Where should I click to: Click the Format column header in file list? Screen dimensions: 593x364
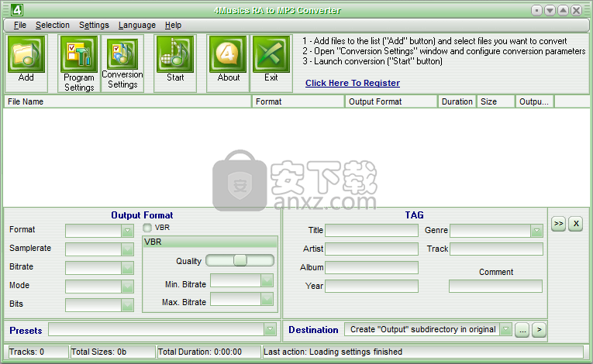tap(298, 101)
